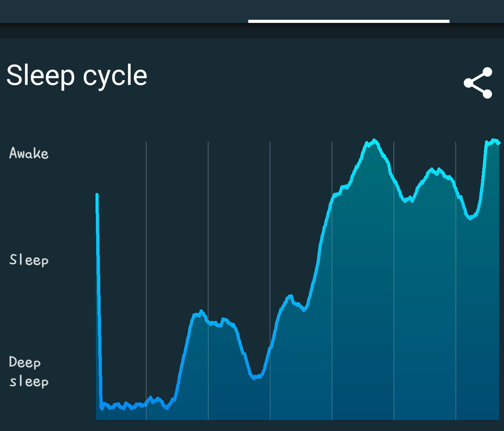
Task: Select the Awake axis label
Action: click(29, 153)
